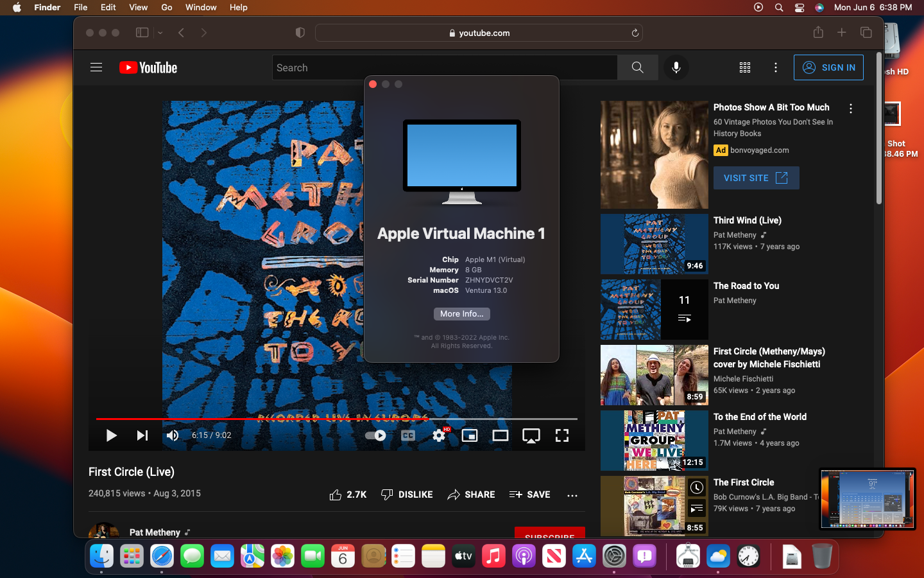Add The First Circle to queue
The image size is (924, 578).
click(x=697, y=509)
